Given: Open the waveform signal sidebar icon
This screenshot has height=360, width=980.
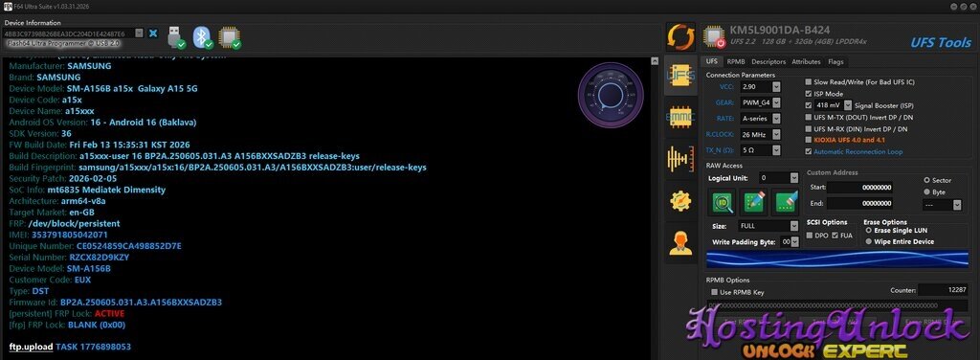Looking at the screenshot, I should coord(680,158).
